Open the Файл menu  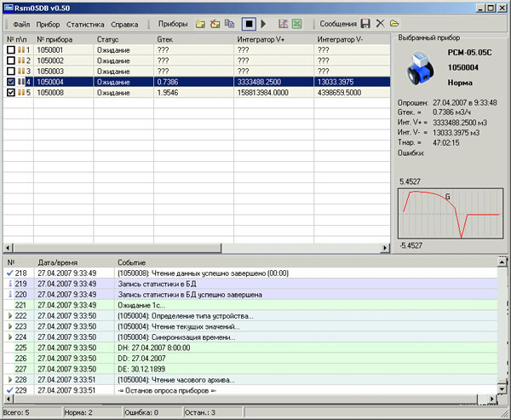click(x=21, y=25)
